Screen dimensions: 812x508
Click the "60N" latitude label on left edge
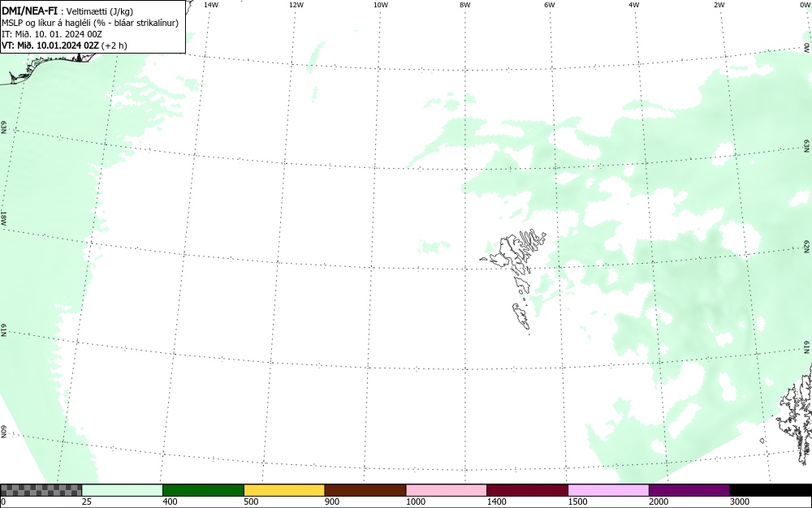3,433
